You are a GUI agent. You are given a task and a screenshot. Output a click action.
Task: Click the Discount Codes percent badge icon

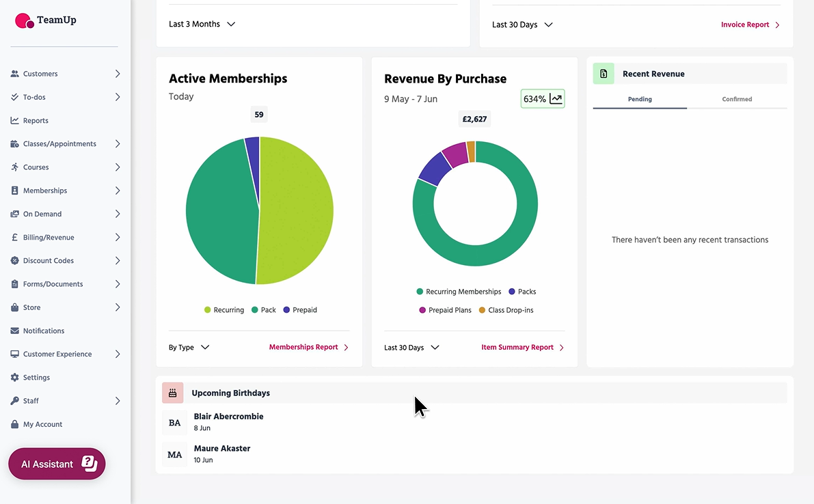(14, 260)
